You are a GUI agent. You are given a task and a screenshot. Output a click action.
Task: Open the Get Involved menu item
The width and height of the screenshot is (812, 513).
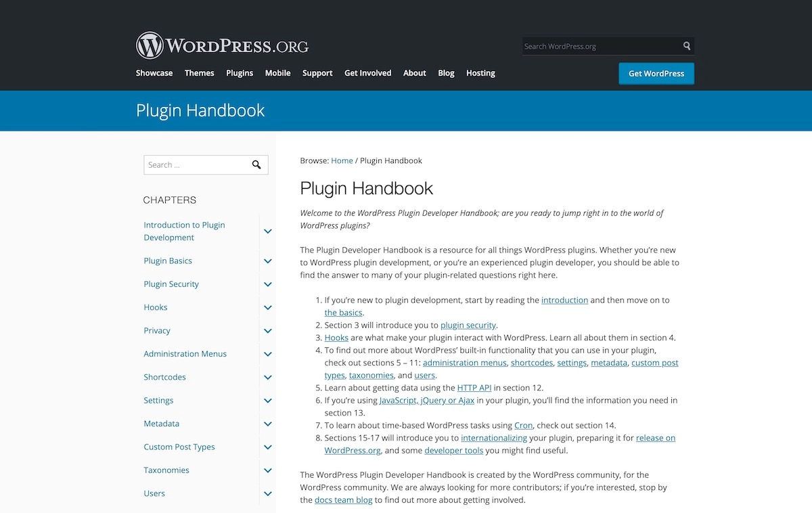(x=368, y=73)
